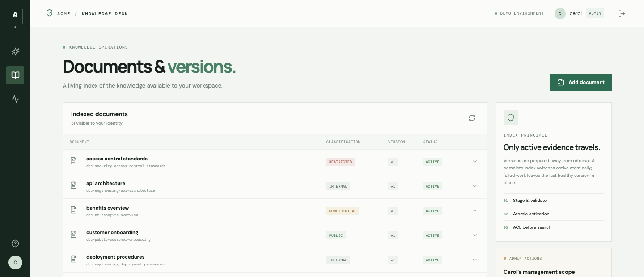Click the Demo Environment indicator
Screen dimensions: 644x277
tap(519, 13)
